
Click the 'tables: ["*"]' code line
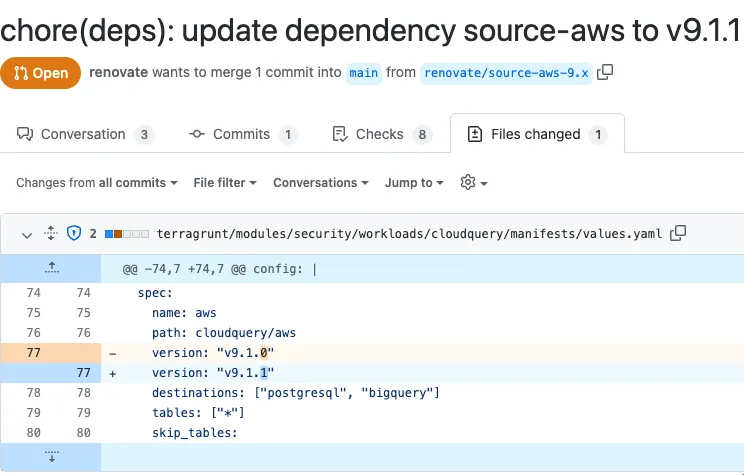198,413
